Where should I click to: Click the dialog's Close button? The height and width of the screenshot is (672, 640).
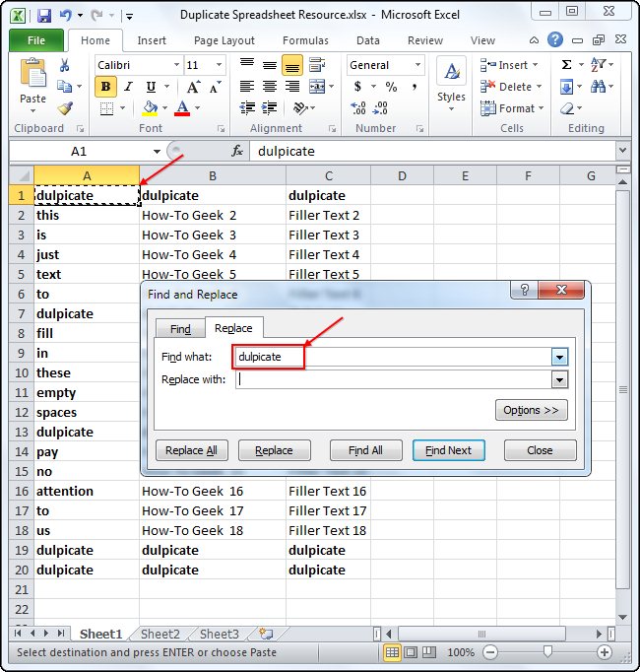pos(541,450)
